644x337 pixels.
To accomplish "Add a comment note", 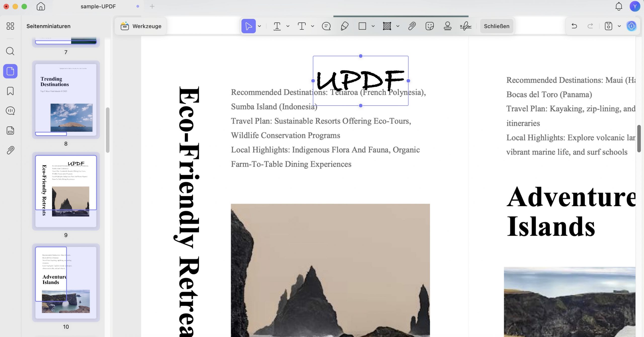I will [x=326, y=26].
